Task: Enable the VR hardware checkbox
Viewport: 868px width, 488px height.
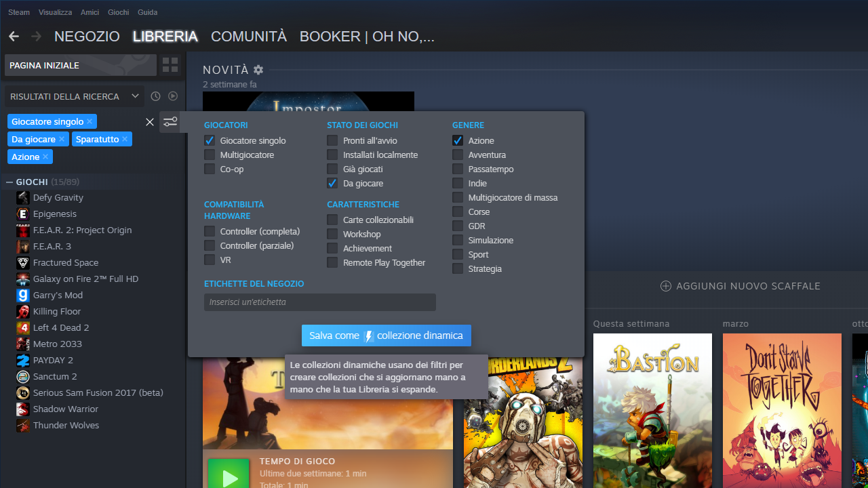Action: click(x=210, y=260)
